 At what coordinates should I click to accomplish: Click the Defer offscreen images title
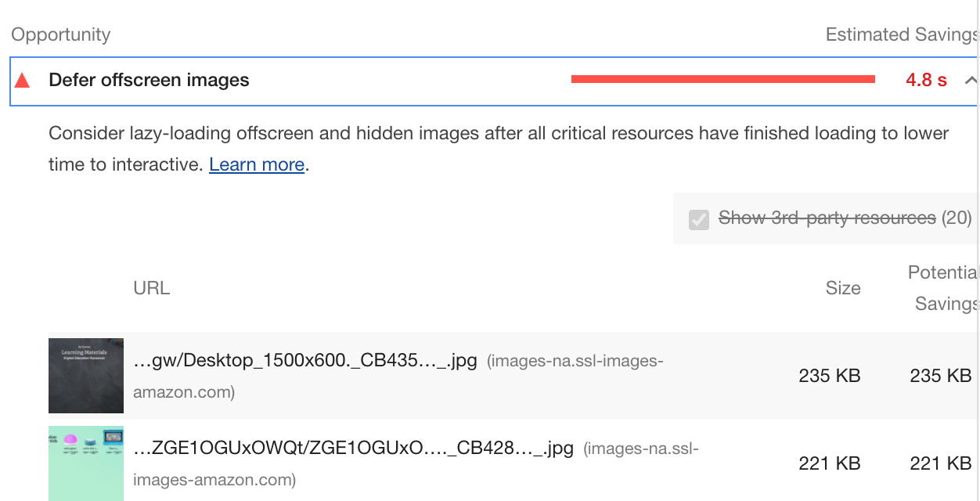(149, 80)
